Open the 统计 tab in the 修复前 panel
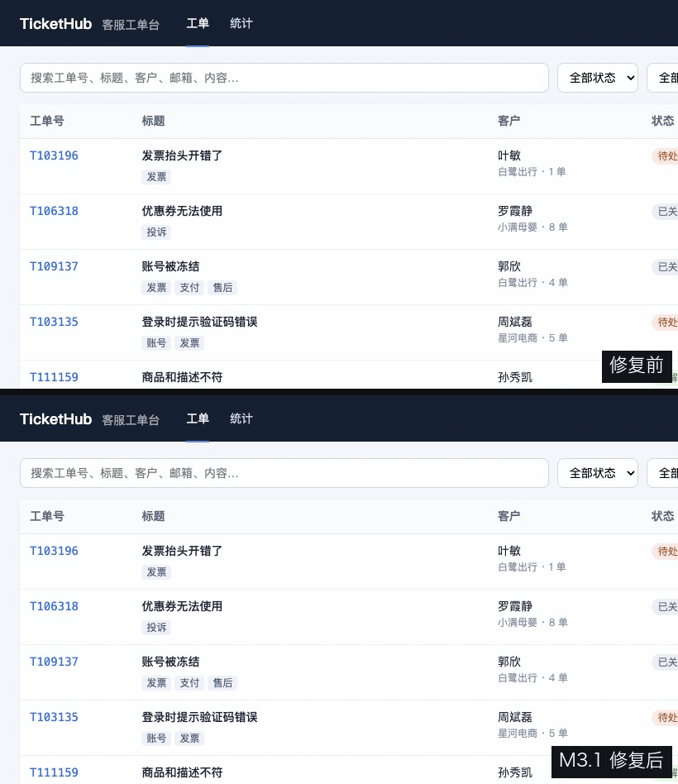The width and height of the screenshot is (678, 784). 241,23
